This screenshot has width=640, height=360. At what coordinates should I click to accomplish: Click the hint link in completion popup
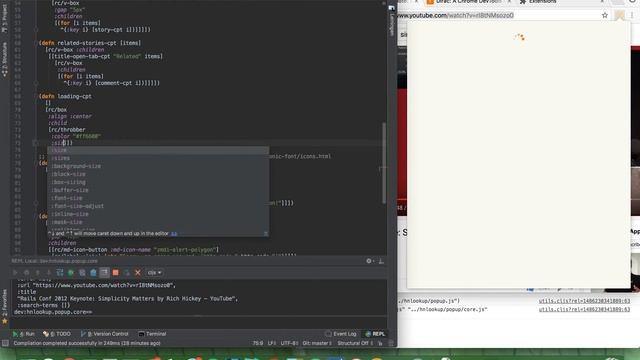point(174,233)
